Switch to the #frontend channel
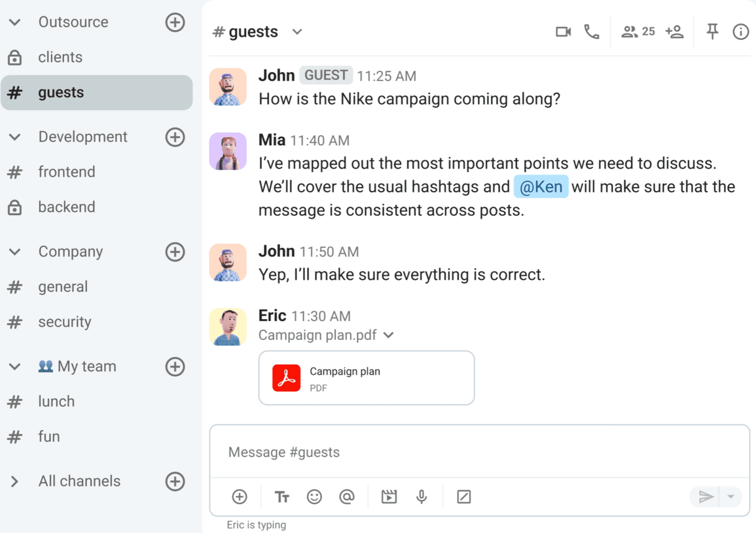Screen dimensions: 756x533 [x=67, y=172]
